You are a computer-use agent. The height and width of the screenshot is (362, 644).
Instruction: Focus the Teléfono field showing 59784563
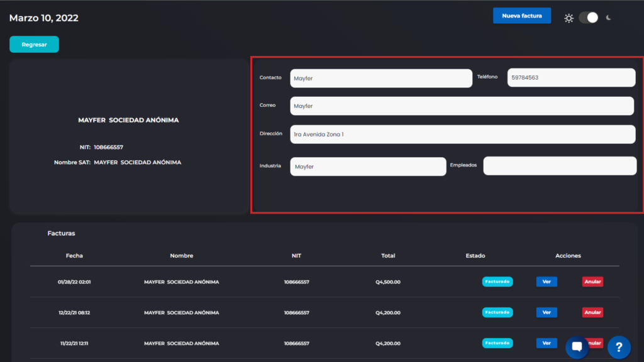coord(571,78)
